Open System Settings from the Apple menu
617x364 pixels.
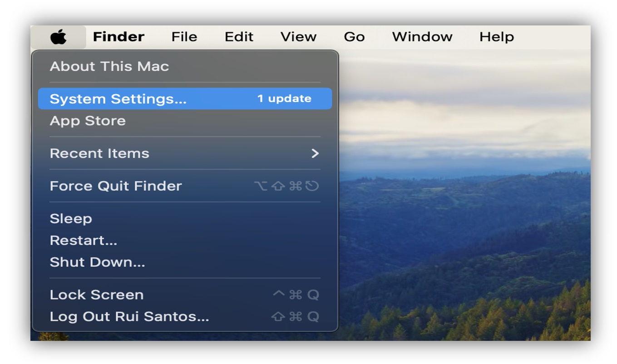pyautogui.click(x=185, y=98)
